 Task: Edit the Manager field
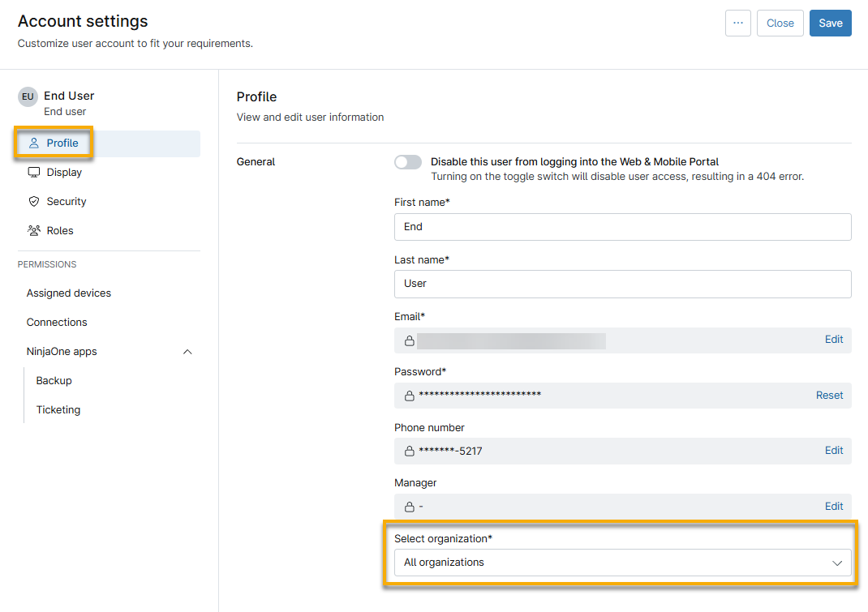834,507
